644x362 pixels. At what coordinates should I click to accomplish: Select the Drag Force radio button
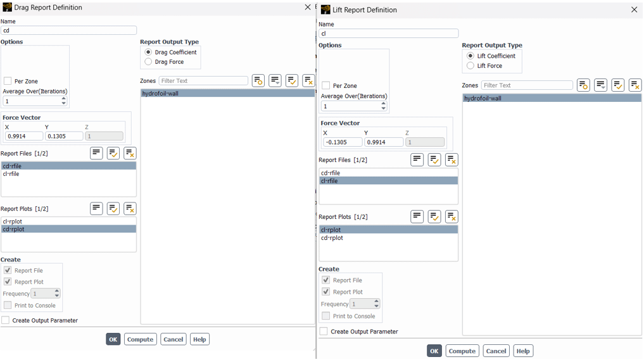pos(149,62)
